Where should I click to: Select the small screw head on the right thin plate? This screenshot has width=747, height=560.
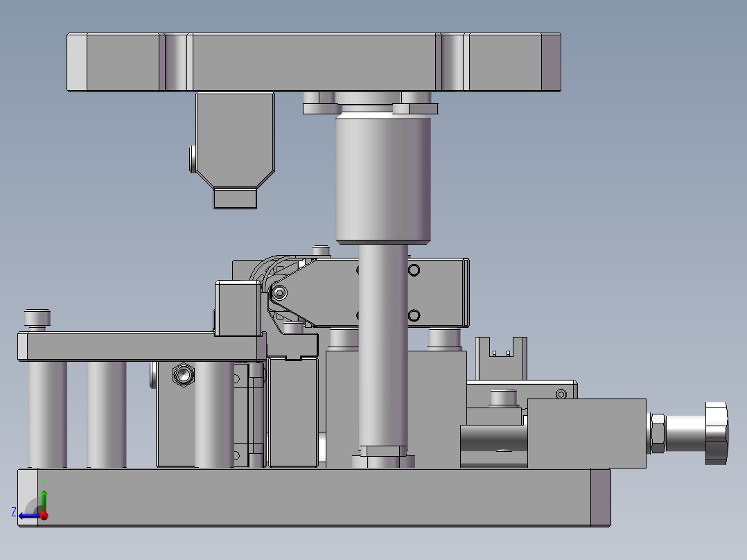[561, 394]
